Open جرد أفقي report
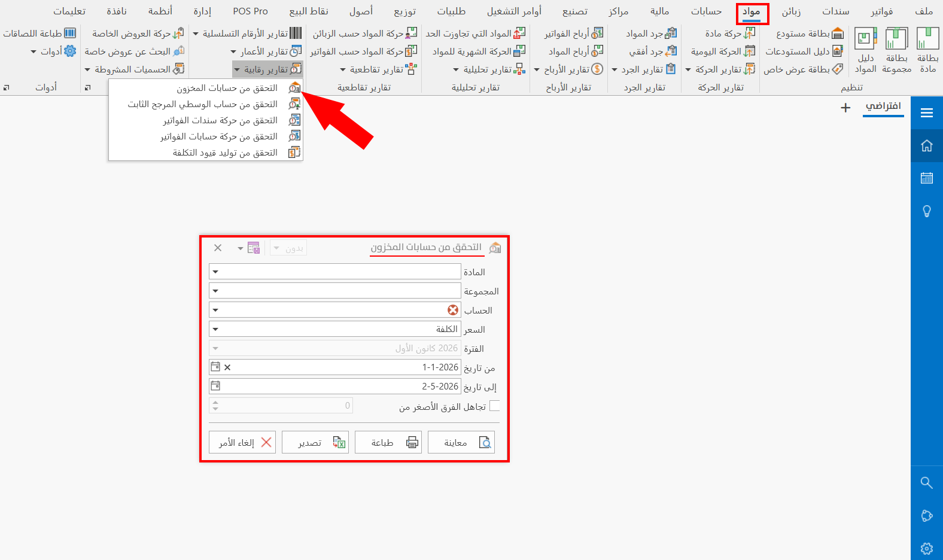This screenshot has width=943, height=560. point(653,51)
